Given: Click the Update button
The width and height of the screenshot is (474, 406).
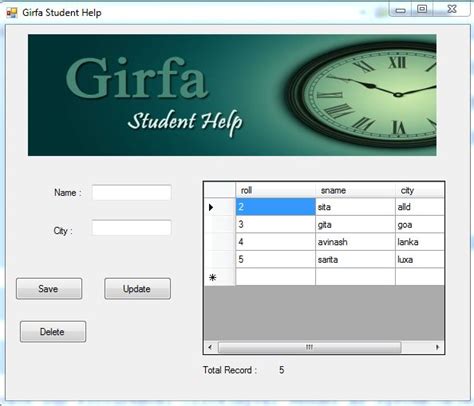Looking at the screenshot, I should point(137,289).
